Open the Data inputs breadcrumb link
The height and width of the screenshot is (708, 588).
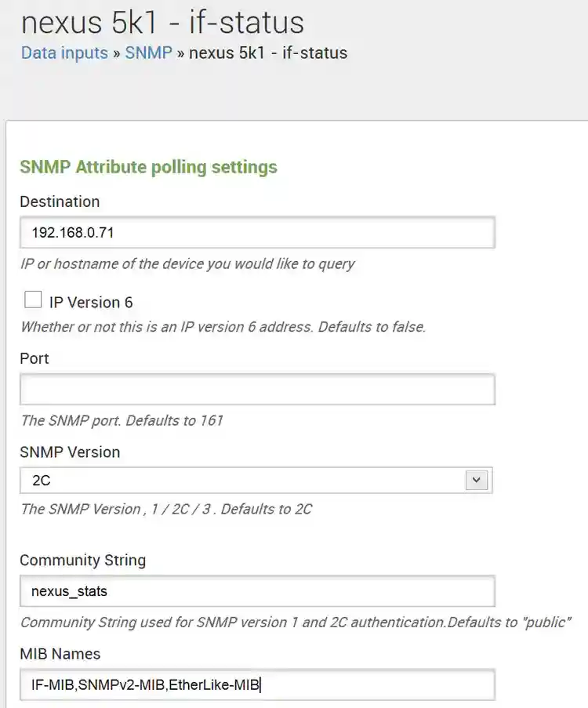point(64,53)
